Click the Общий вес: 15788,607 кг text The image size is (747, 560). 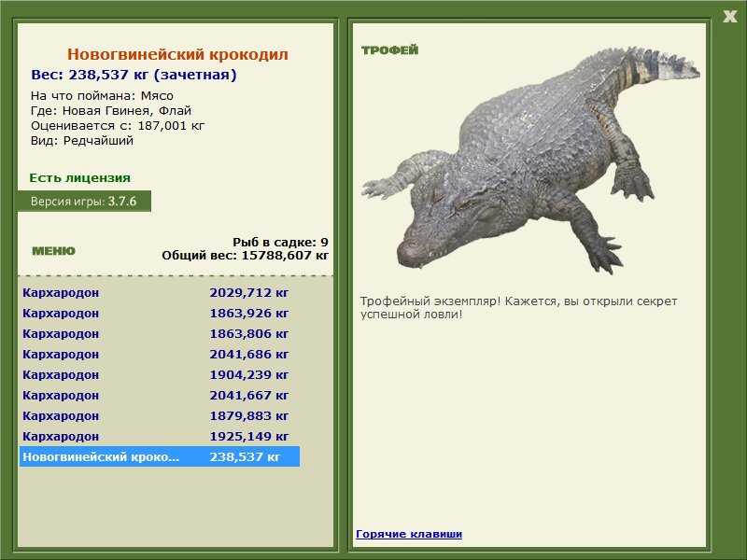tap(245, 256)
